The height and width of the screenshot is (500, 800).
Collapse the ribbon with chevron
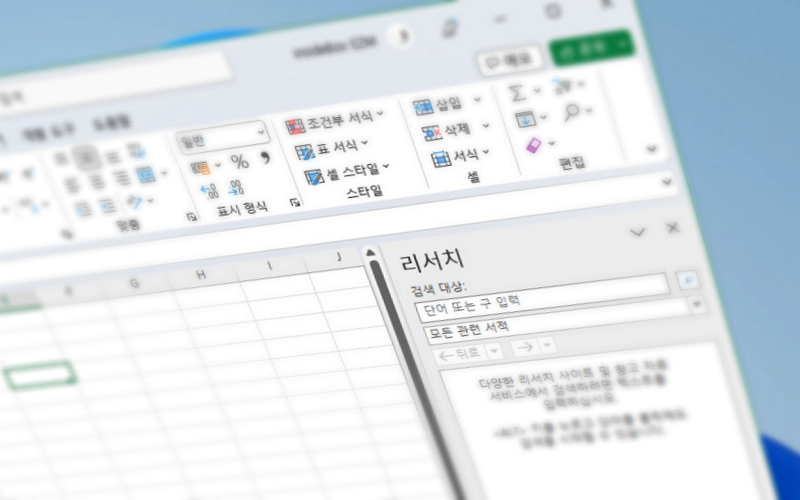tap(652, 149)
